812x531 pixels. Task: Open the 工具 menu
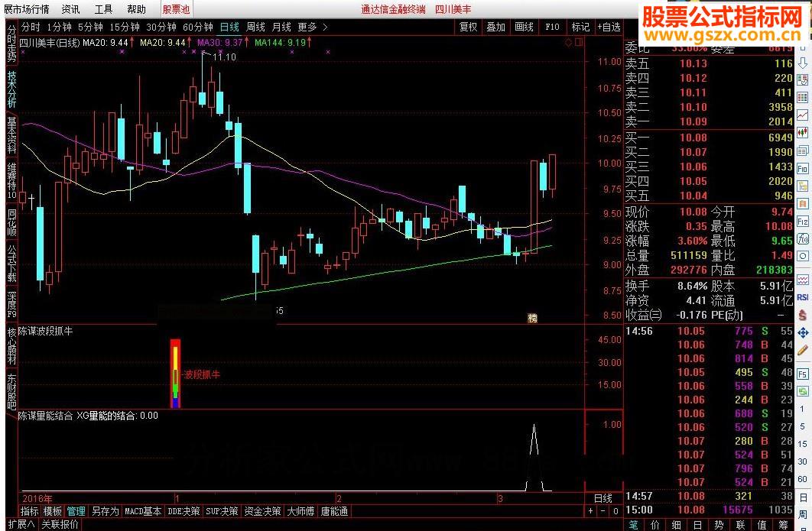pos(103,9)
